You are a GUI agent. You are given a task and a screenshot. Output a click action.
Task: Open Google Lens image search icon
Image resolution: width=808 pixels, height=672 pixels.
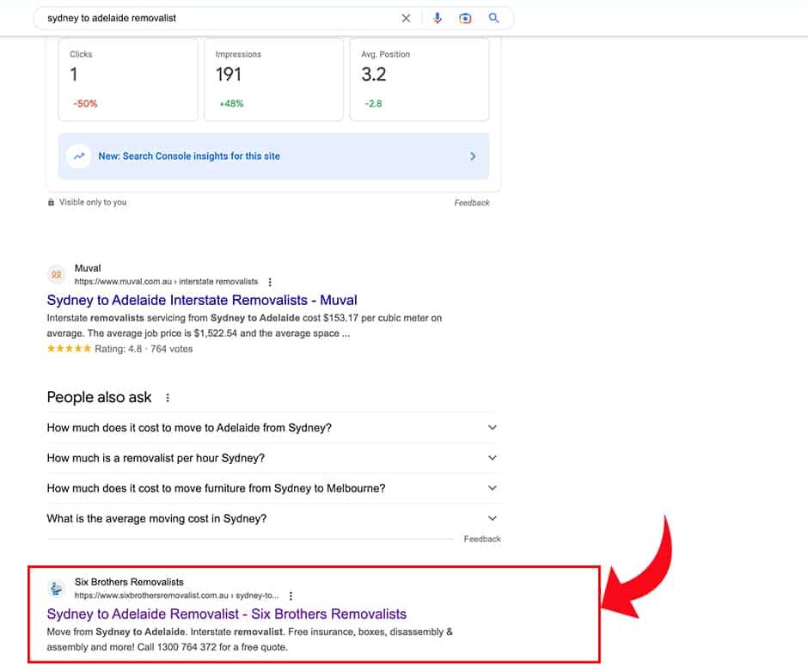point(465,18)
